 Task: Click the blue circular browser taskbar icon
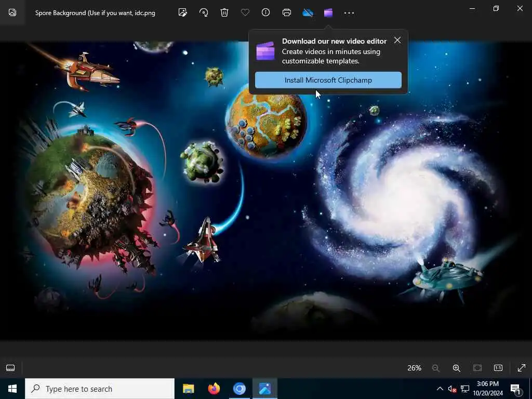[239, 389]
